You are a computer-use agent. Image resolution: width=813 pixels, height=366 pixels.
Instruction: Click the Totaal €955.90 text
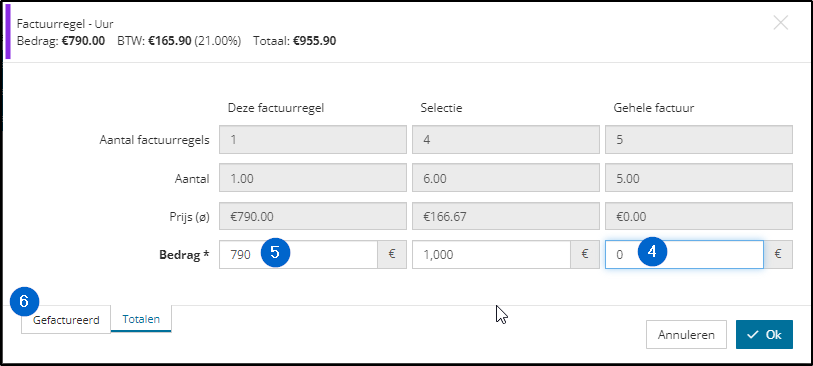(295, 40)
